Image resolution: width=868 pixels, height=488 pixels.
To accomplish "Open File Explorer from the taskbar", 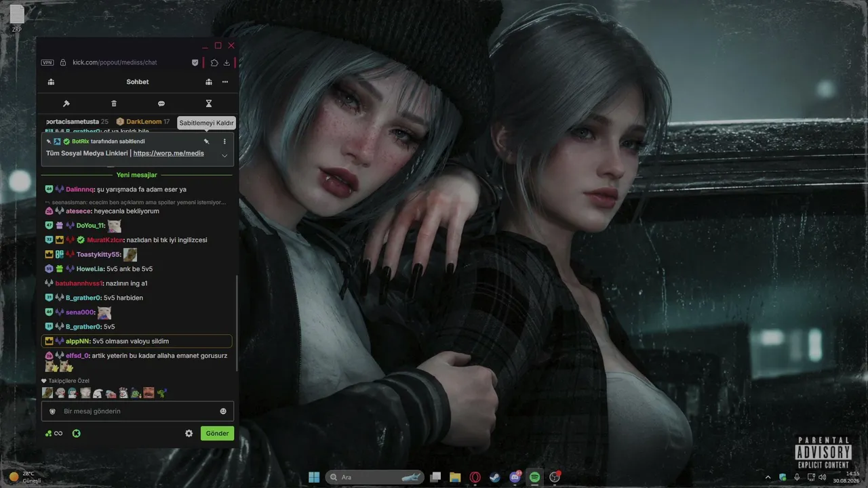I will point(456,477).
